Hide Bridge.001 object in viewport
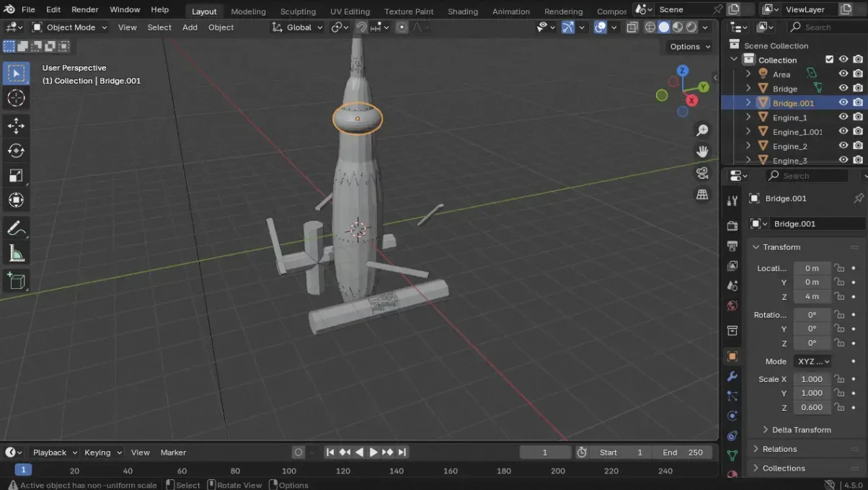The width and height of the screenshot is (868, 490). click(x=843, y=102)
